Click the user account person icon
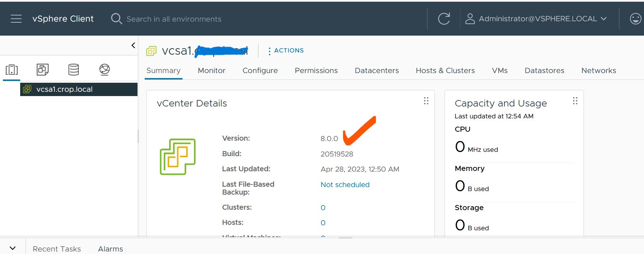This screenshot has height=254, width=644. (x=470, y=19)
